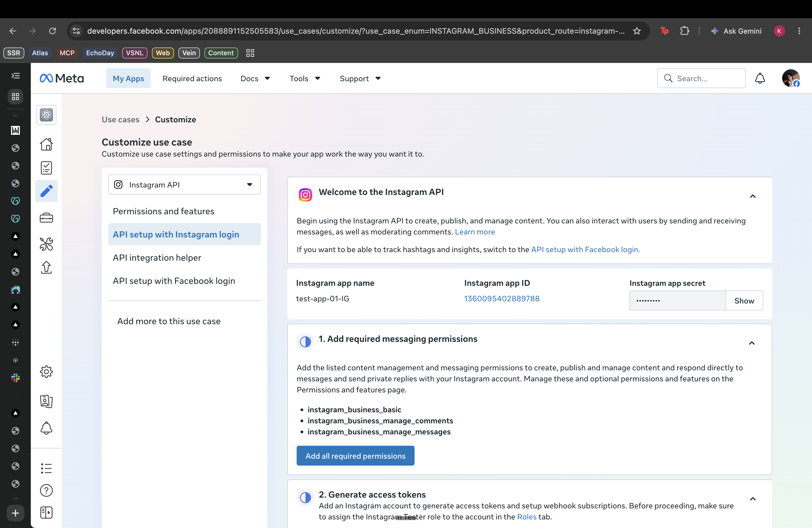Click the Instagram app secret field
812x528 pixels.
coord(677,300)
